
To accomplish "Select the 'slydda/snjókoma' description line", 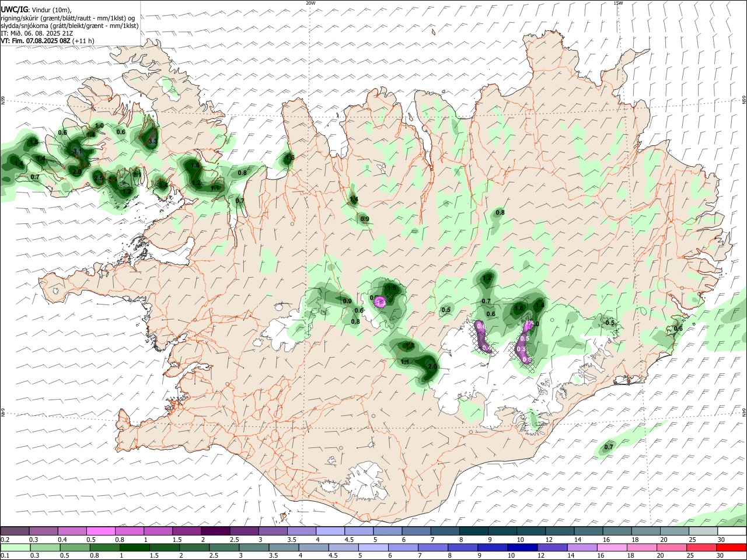I will pyautogui.click(x=69, y=26).
